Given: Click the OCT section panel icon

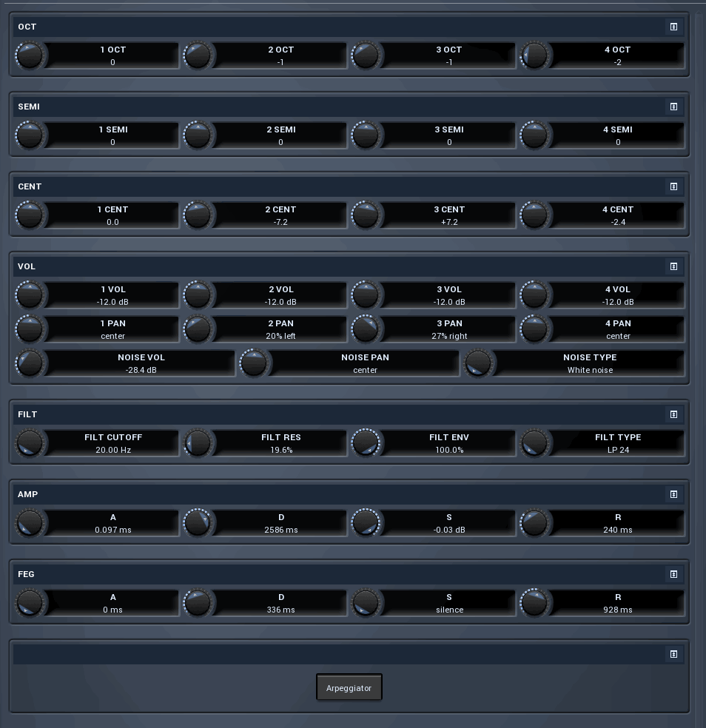Looking at the screenshot, I should tap(673, 27).
